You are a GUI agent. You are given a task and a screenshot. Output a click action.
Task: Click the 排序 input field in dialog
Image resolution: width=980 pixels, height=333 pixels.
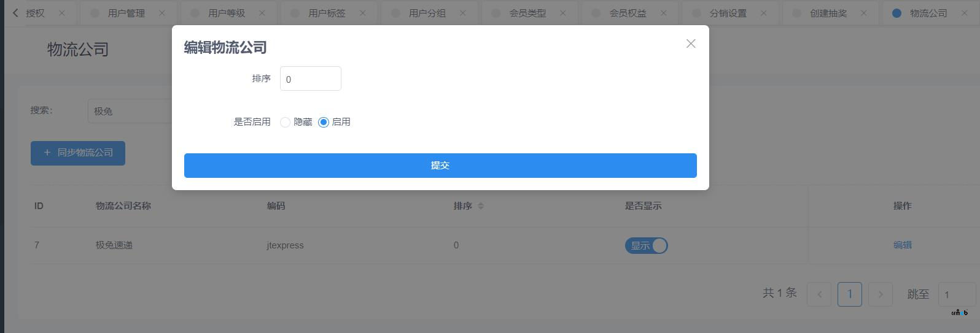311,78
